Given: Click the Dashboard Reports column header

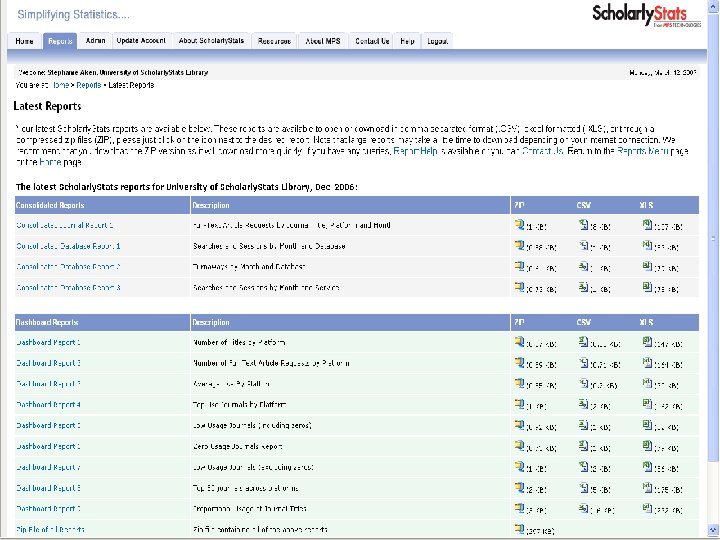Looking at the screenshot, I should [x=102, y=322].
